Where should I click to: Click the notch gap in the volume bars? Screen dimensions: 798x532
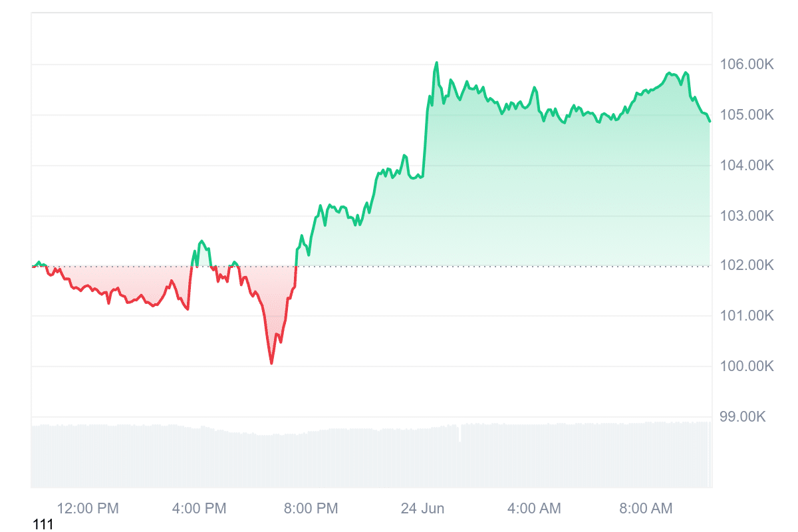[x=460, y=434]
